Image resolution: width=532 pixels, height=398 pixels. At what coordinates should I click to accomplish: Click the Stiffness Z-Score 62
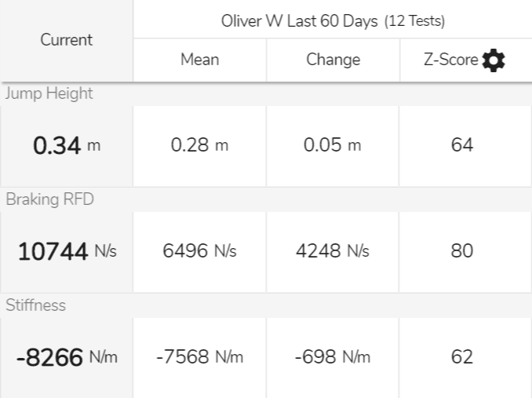pos(462,357)
